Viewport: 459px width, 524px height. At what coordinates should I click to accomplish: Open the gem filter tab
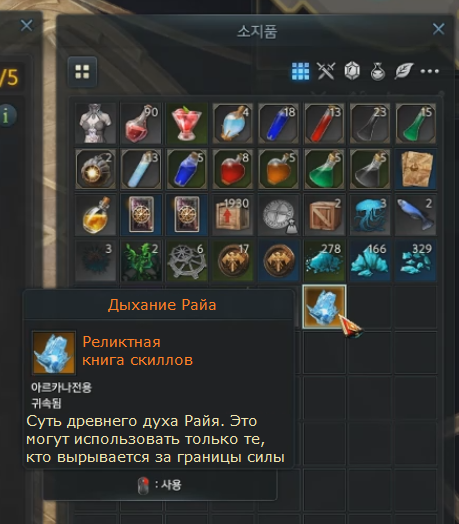pyautogui.click(x=352, y=71)
